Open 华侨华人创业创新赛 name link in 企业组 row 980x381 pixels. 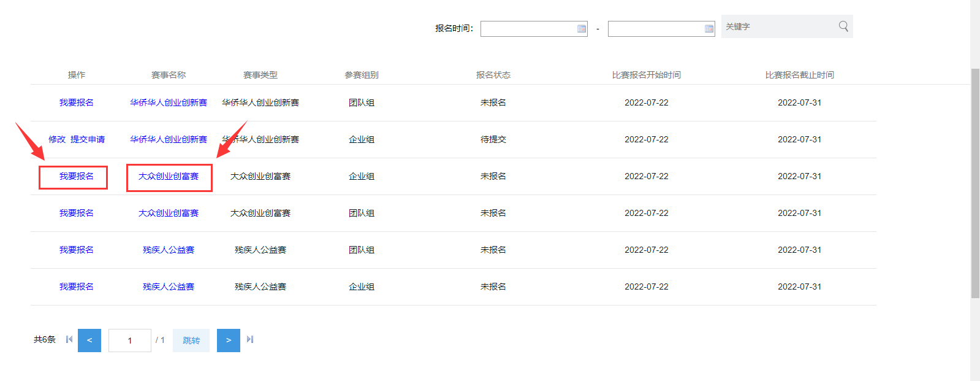point(169,139)
